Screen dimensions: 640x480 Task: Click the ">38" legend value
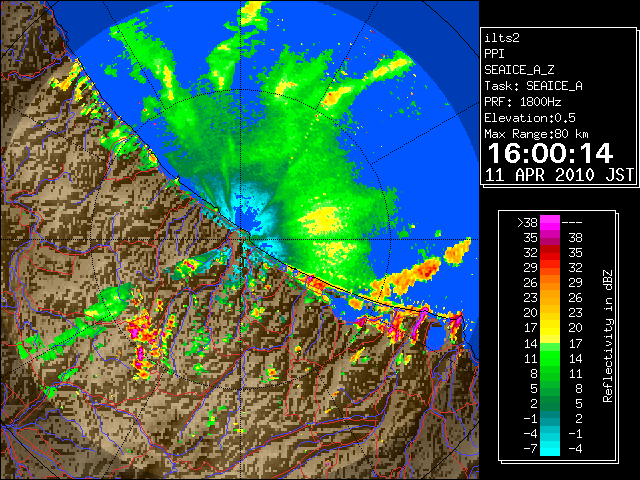pyautogui.click(x=527, y=223)
